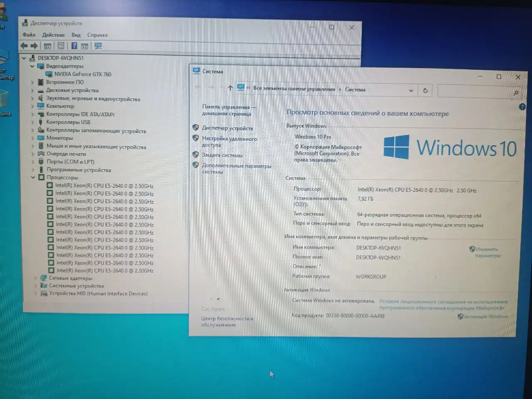Toggle the console tree view toolbar icon
Screen dimensions: 532x399
[x=47, y=46]
